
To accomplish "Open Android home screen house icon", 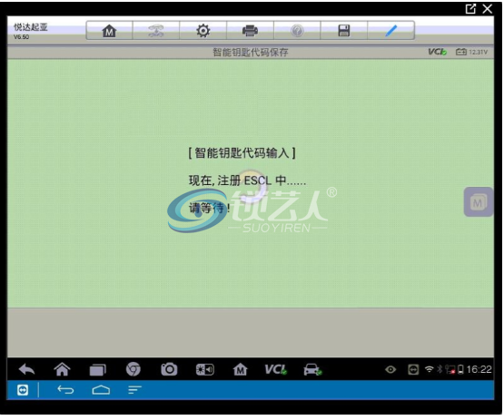I will click(62, 369).
